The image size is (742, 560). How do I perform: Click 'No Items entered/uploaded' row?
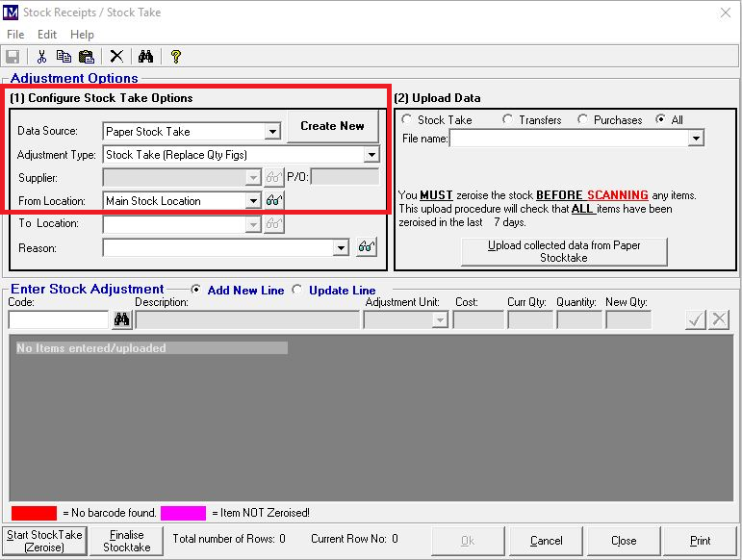[151, 348]
